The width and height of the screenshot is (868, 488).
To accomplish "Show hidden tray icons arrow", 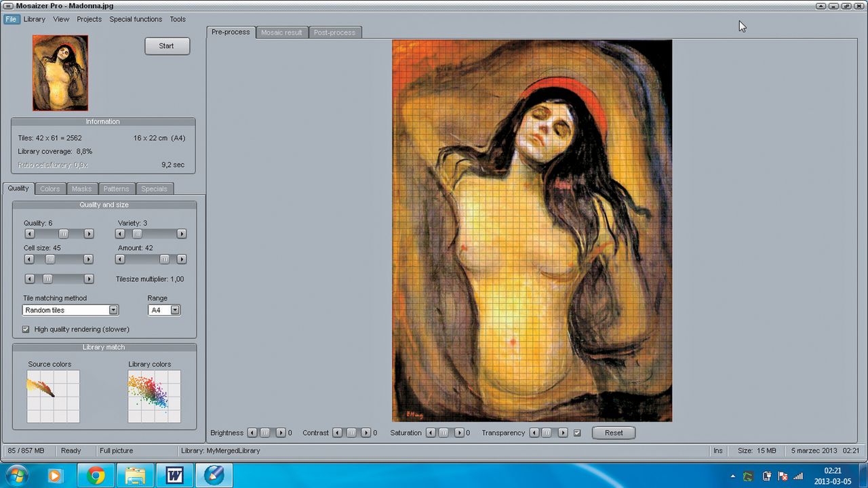I will [x=733, y=476].
